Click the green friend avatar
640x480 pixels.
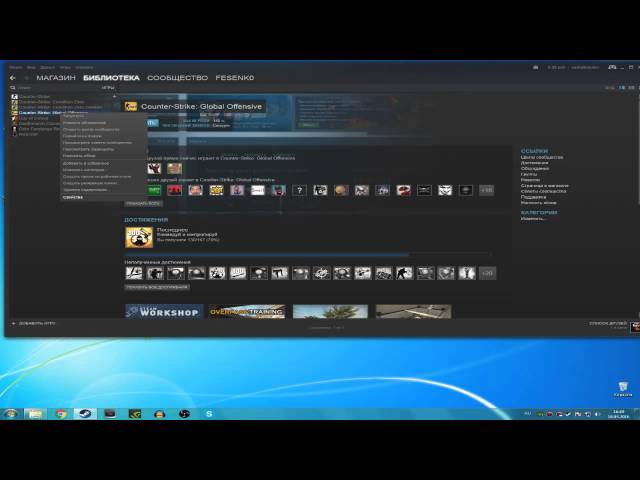(154, 190)
